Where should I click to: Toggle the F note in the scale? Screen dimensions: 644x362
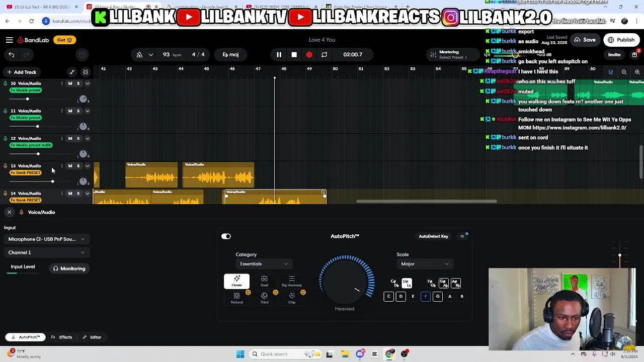pyautogui.click(x=425, y=297)
